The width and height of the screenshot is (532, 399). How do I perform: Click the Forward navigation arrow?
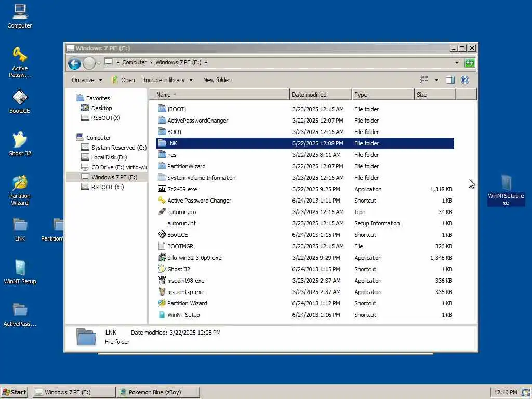pos(89,63)
